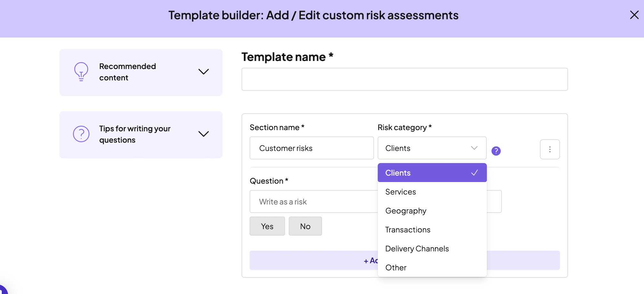Collapse the Risk category dropdown

click(x=474, y=148)
